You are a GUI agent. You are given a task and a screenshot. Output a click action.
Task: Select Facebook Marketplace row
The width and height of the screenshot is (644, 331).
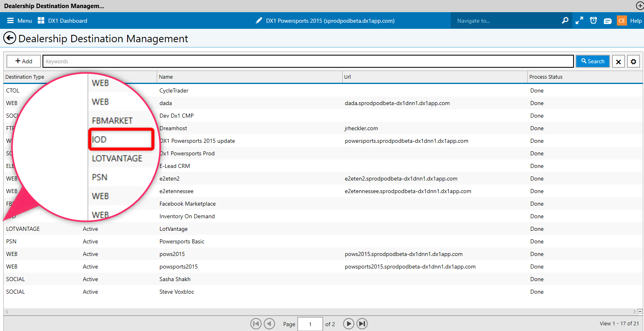(323, 204)
